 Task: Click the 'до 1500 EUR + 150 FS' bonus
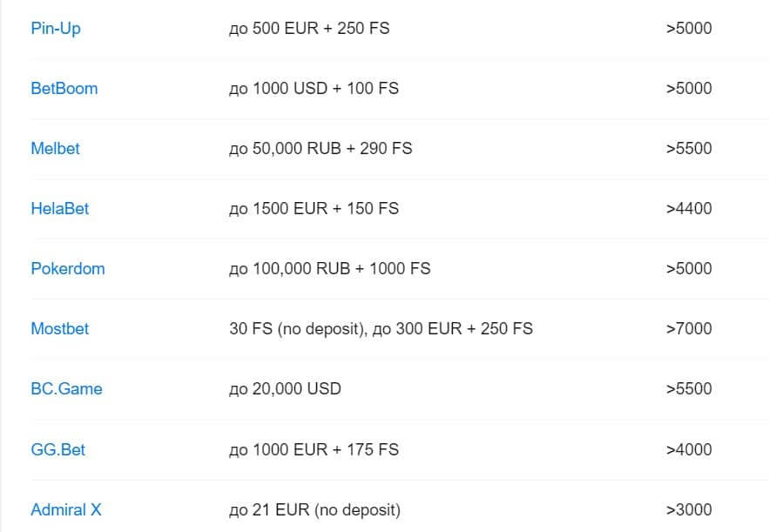(314, 208)
